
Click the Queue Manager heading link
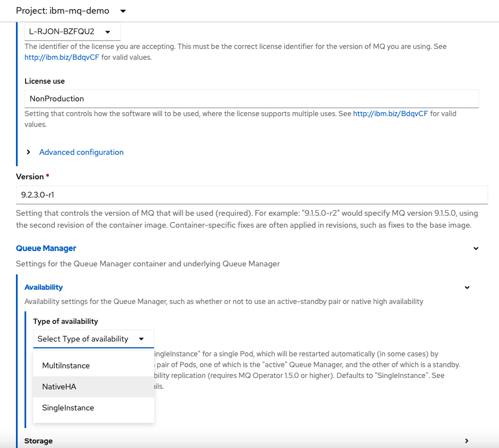(x=46, y=248)
